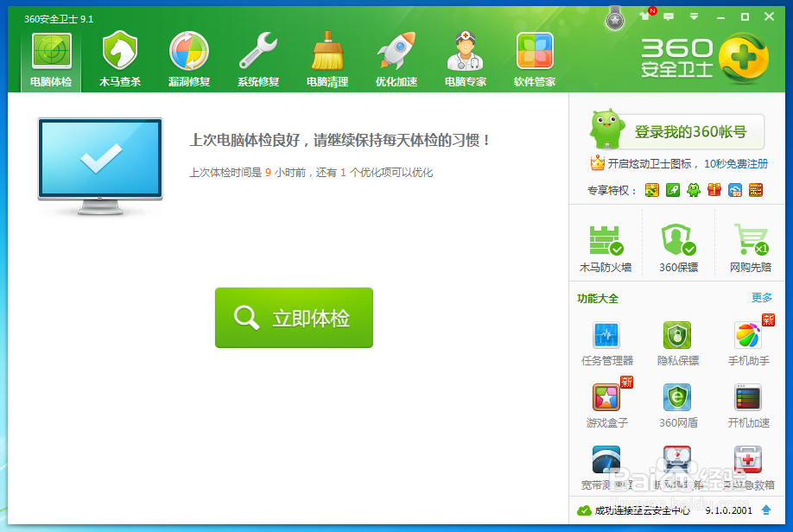Click the medal badge icon in title bar
The image size is (793, 532).
pos(615,18)
